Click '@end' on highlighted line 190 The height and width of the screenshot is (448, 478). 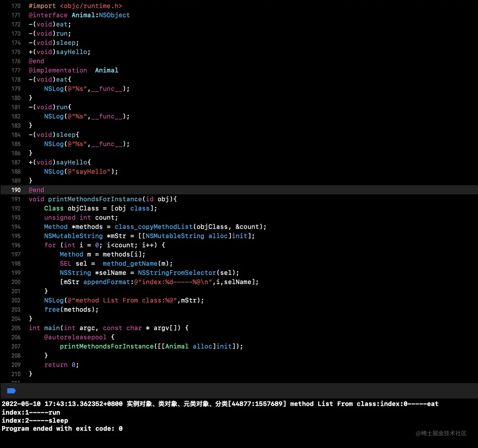36,190
